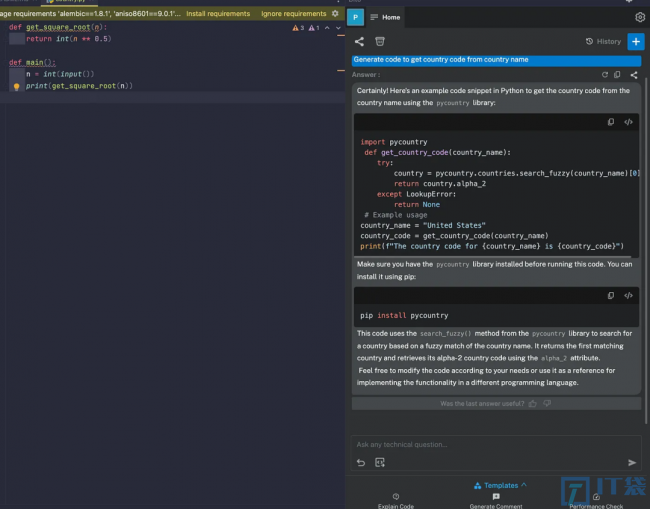Click the n = int(input()) line
Viewport: 650px width, 509px height.
click(60, 74)
